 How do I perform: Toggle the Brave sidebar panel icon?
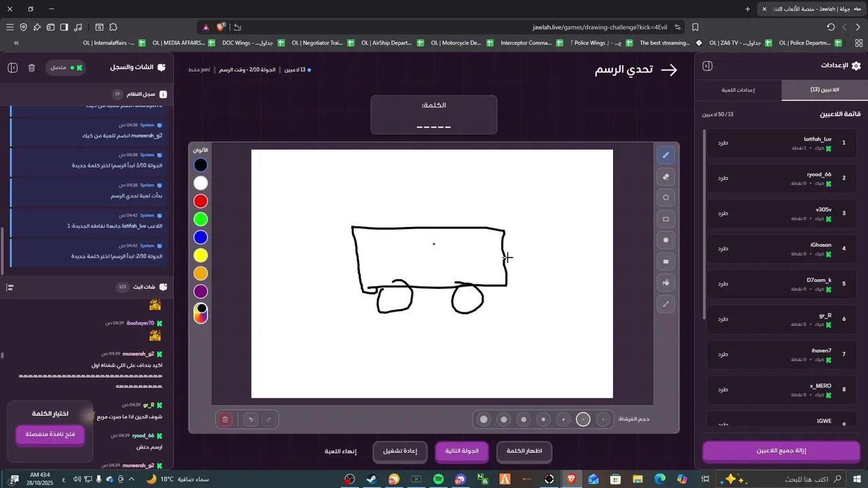(x=64, y=27)
